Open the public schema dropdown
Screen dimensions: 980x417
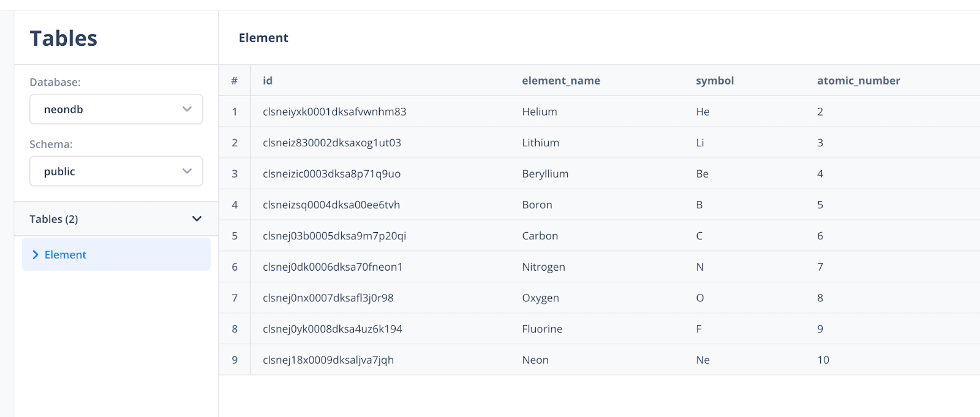point(116,171)
